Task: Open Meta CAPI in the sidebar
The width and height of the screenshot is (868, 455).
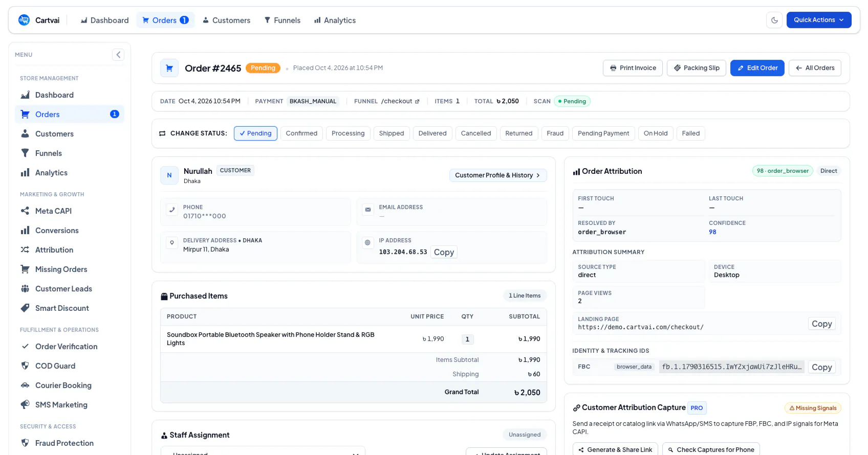Action: pyautogui.click(x=70, y=211)
